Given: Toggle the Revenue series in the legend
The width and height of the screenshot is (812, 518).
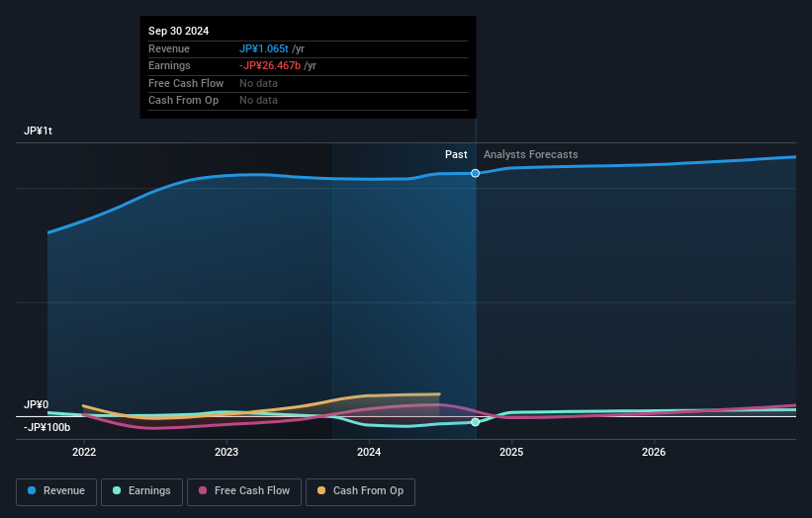Looking at the screenshot, I should 56,491.
